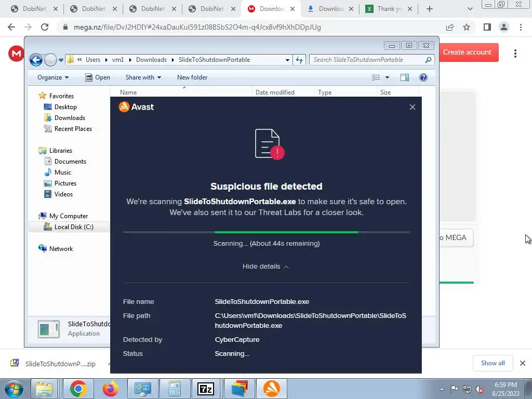Open Action Center flag icon
Image resolution: width=532 pixels, height=399 pixels.
click(454, 389)
